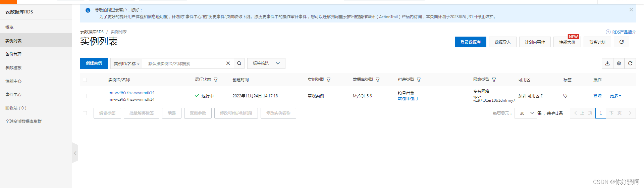Click the tag icon in instance row

pyautogui.click(x=565, y=96)
